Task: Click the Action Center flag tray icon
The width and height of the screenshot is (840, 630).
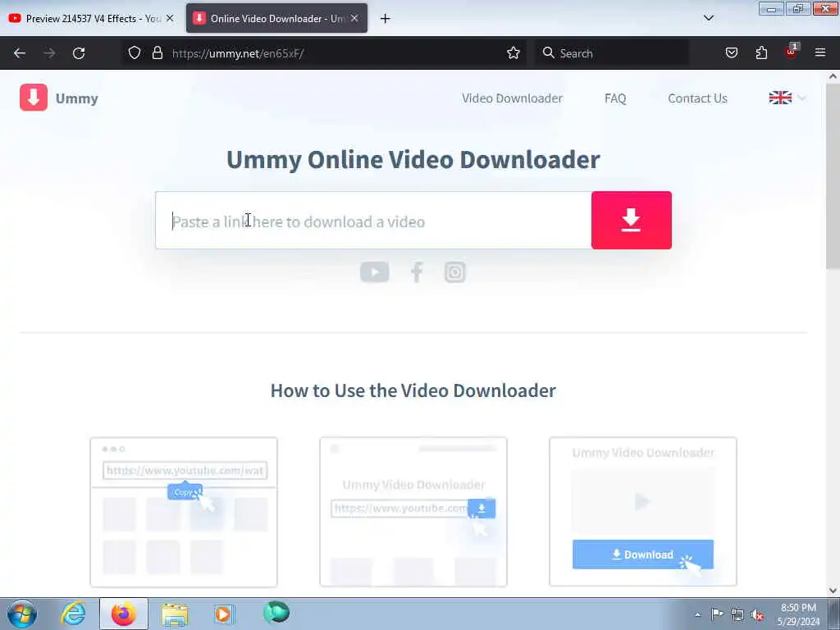Action: click(717, 614)
